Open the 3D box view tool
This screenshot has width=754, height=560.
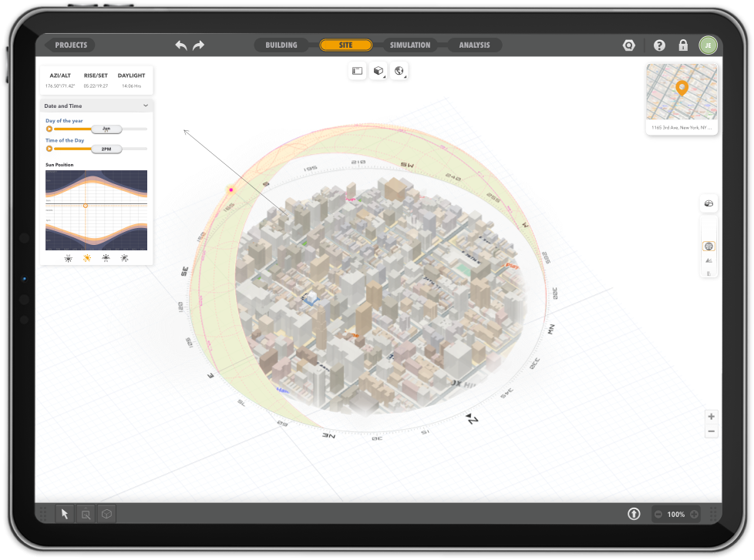[106, 513]
